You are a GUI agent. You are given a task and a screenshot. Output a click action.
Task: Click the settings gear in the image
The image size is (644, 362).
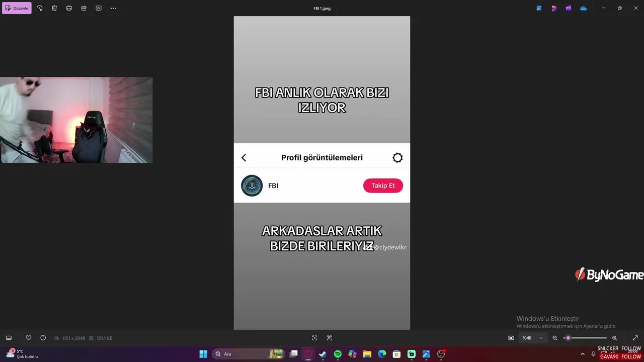[397, 158]
